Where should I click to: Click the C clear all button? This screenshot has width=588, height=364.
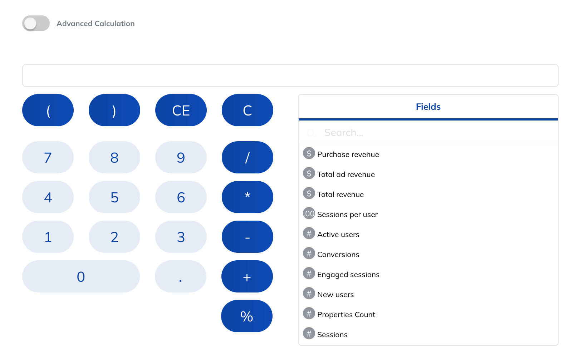point(248,110)
